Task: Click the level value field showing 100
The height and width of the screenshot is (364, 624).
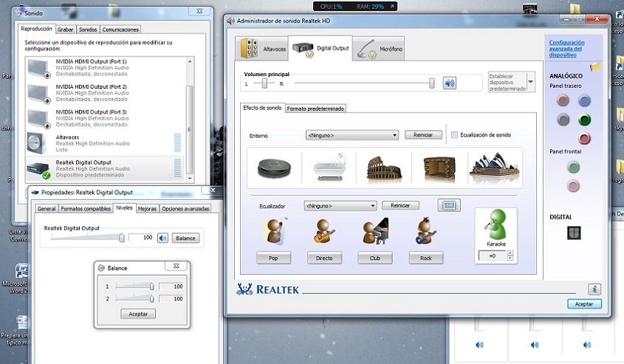Action: click(141, 238)
